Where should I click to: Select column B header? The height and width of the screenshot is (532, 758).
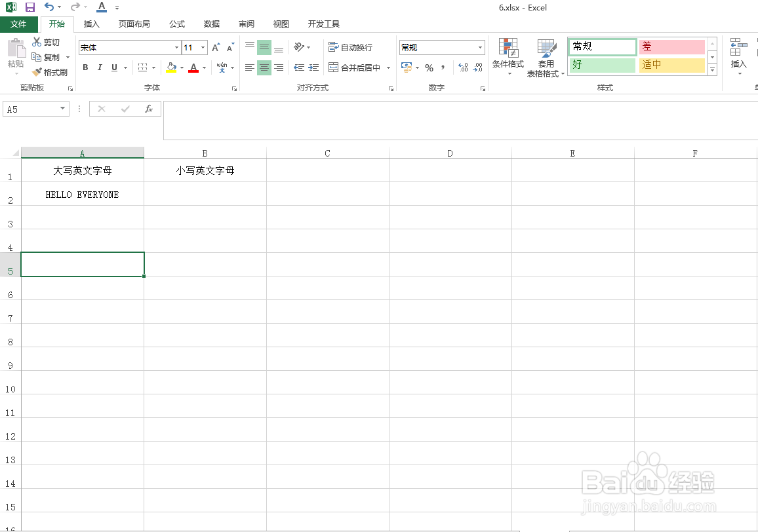click(x=205, y=153)
